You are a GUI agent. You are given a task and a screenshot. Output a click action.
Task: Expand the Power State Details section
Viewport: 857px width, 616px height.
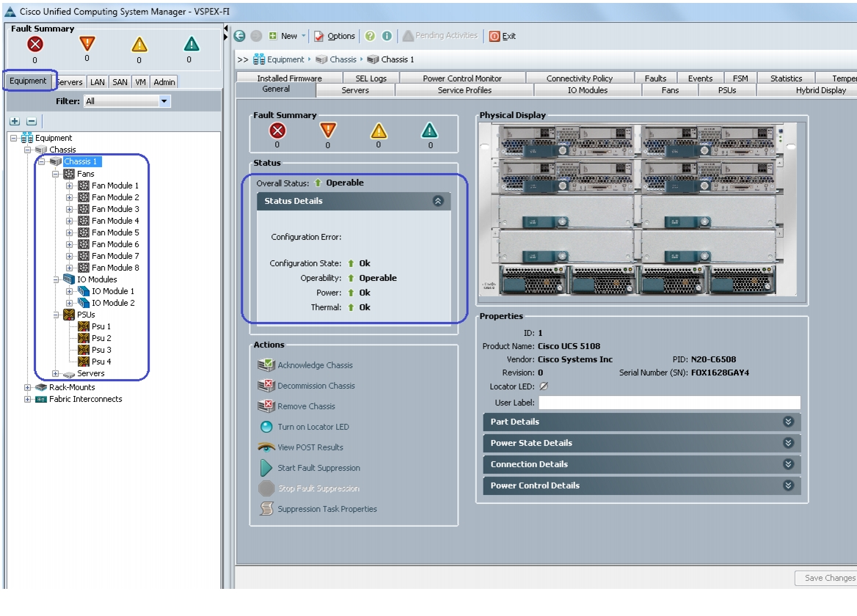[x=788, y=443]
